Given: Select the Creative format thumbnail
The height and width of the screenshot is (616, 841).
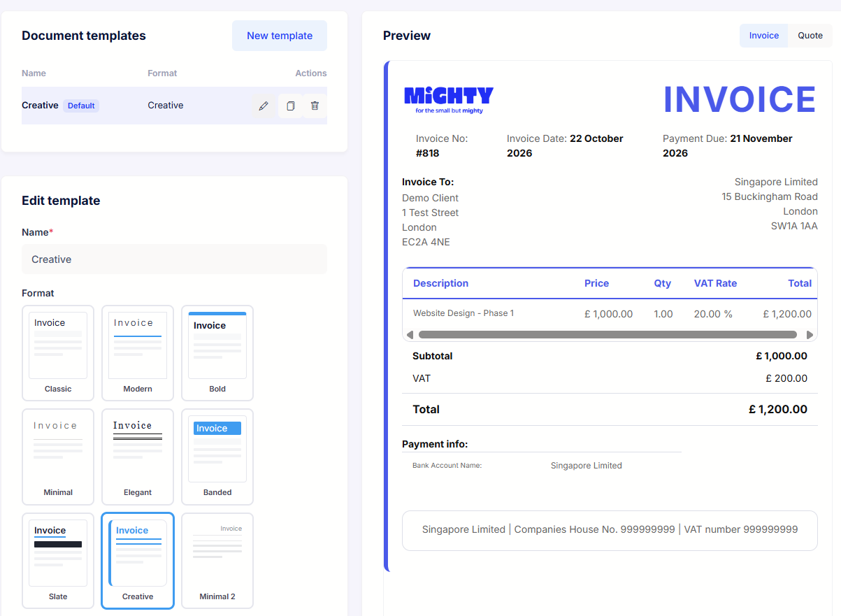Looking at the screenshot, I should click(x=138, y=561).
